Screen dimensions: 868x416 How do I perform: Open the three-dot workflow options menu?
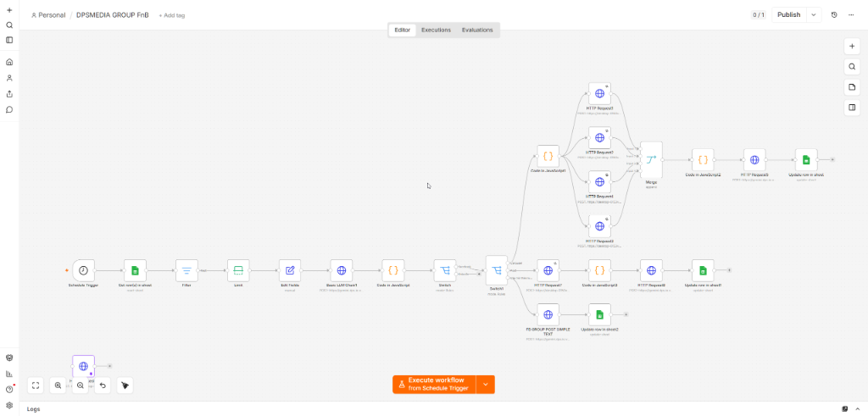pos(851,15)
